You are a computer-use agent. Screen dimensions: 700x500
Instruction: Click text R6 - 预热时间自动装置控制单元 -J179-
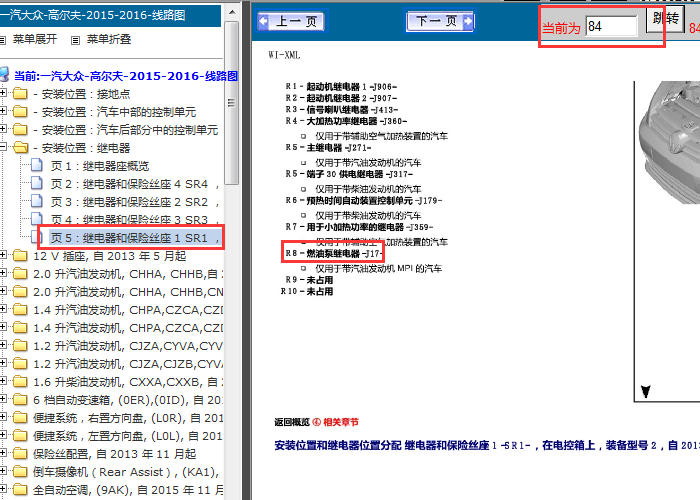pos(364,200)
